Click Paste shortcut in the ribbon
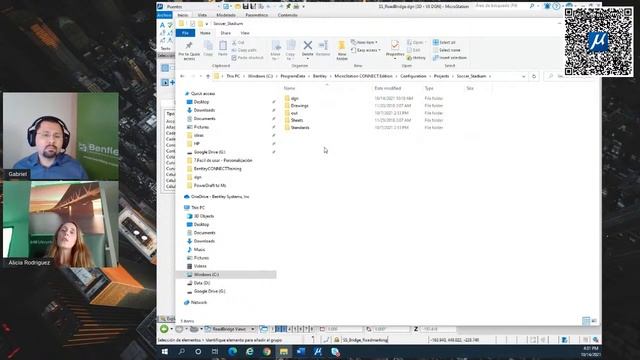640x360 pixels. pyautogui.click(x=248, y=58)
